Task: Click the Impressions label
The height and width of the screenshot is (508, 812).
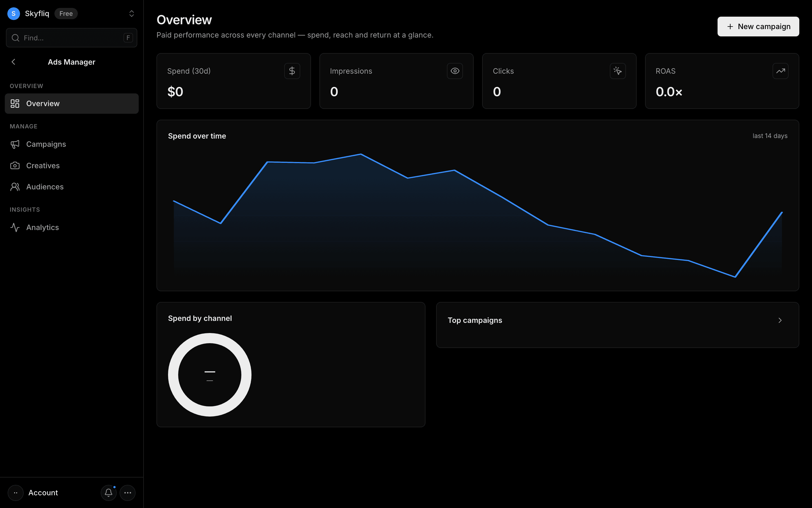Action: point(351,71)
